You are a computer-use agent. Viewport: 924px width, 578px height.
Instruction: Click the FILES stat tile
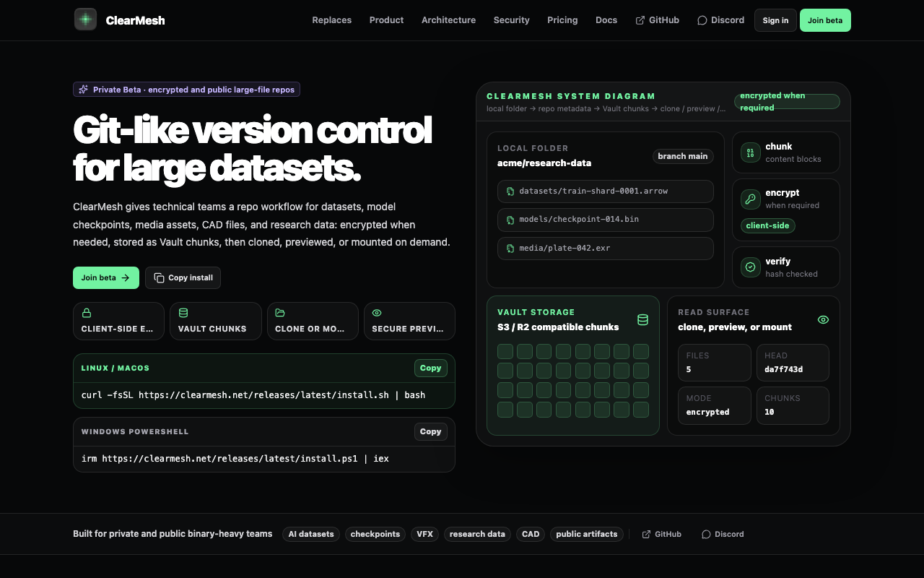point(715,363)
